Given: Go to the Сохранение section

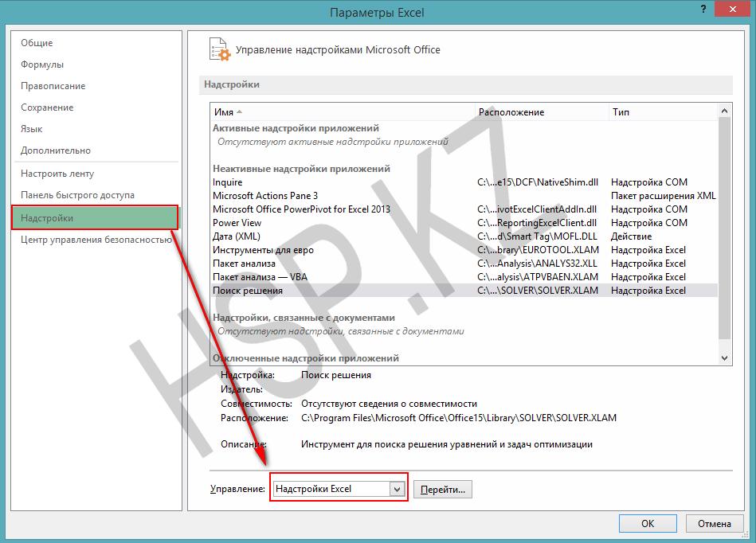Looking at the screenshot, I should click(47, 107).
